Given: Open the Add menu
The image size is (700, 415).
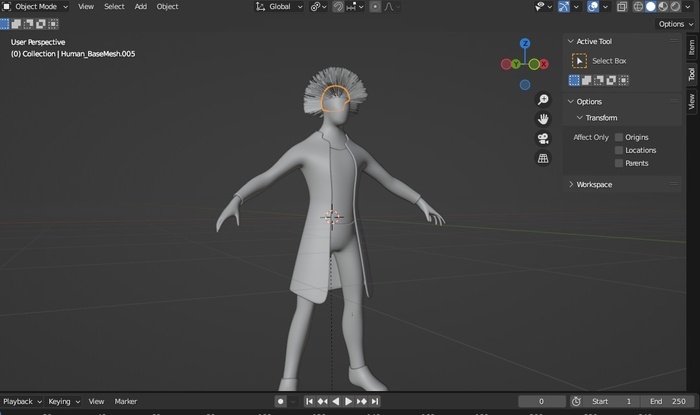Looking at the screenshot, I should [x=140, y=6].
